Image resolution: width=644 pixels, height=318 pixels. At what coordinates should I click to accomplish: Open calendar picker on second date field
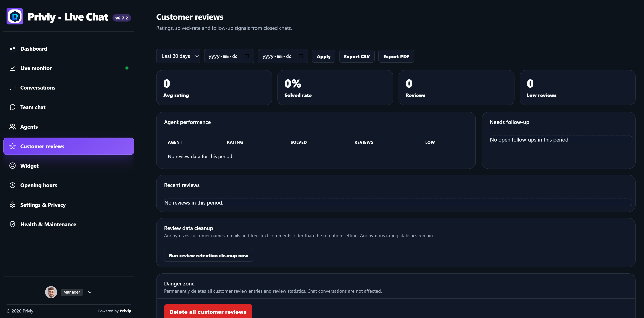point(301,56)
